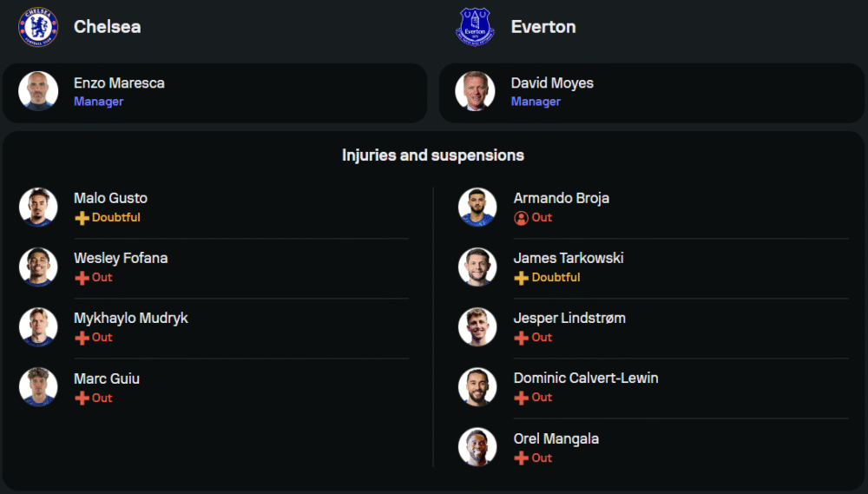Click the Everton club crest icon
The image size is (868, 494).
[475, 26]
